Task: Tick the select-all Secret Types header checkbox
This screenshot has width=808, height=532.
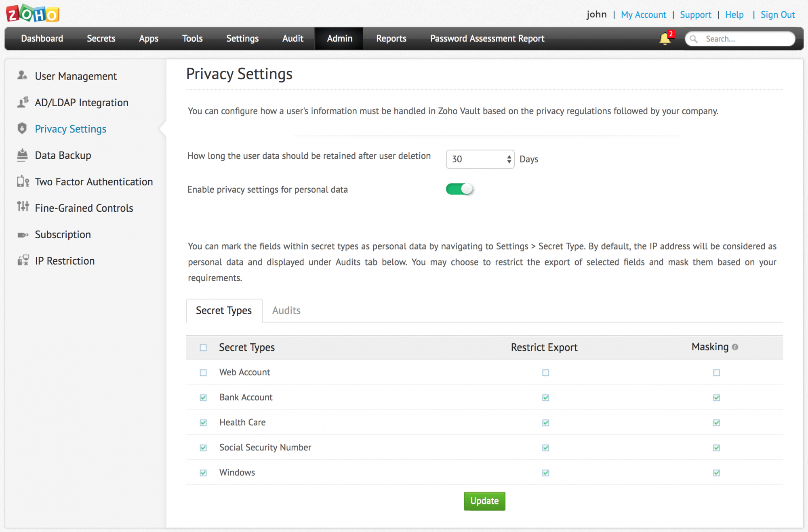Action: click(x=203, y=347)
